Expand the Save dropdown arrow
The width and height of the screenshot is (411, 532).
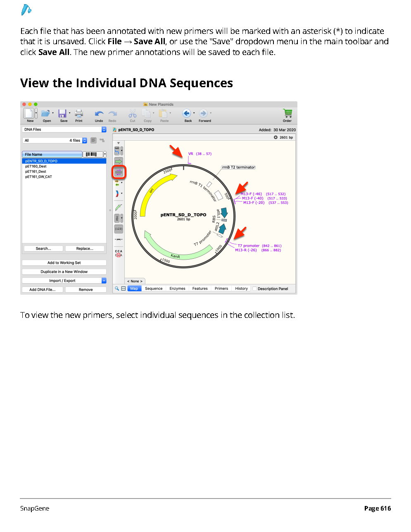coord(69,113)
